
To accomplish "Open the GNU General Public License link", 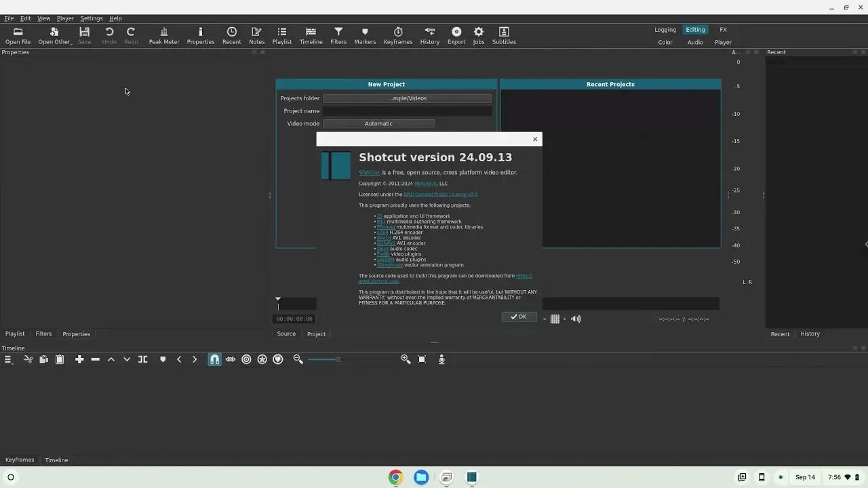I will (x=440, y=195).
